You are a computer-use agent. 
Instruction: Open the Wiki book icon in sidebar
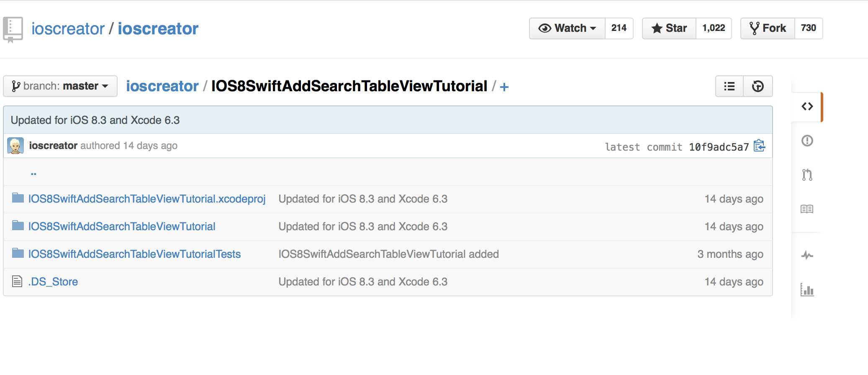(807, 209)
